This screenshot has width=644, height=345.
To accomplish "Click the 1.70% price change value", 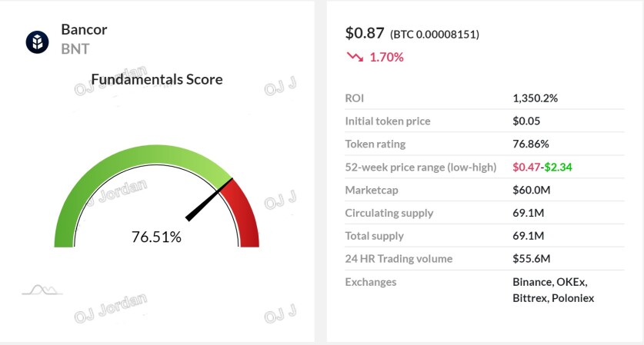I will click(x=386, y=57).
